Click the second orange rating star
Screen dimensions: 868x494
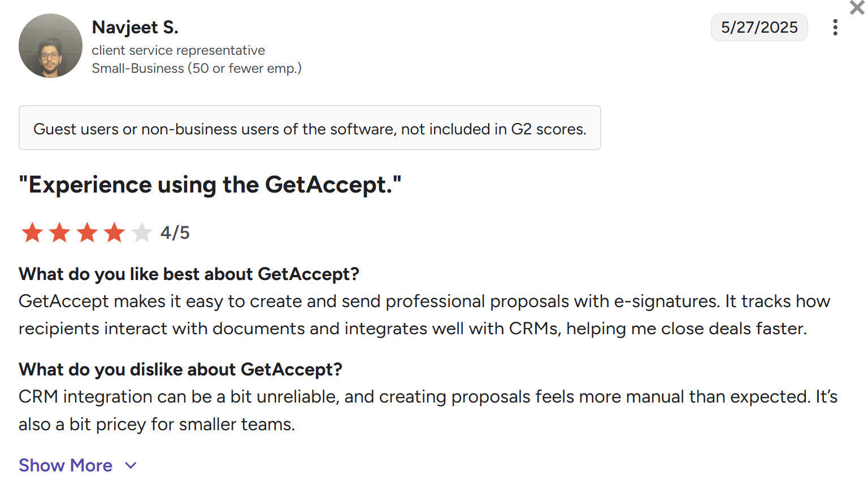[x=59, y=233]
